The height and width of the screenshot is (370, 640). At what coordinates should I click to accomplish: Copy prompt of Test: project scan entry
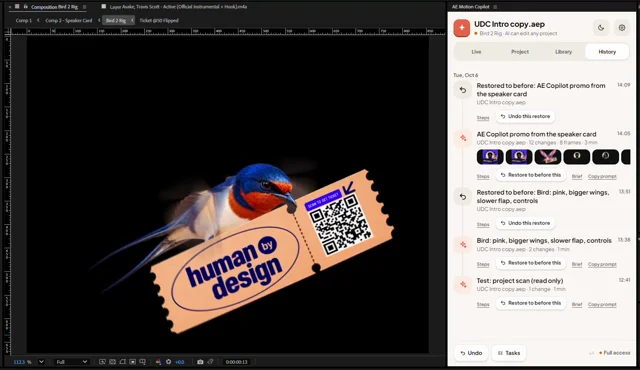pos(602,304)
